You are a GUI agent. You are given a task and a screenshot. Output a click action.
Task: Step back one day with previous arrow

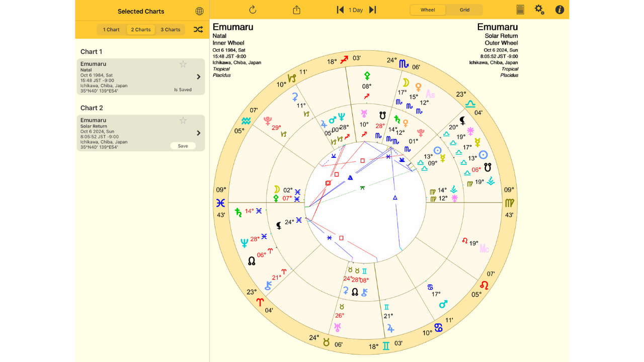(340, 10)
